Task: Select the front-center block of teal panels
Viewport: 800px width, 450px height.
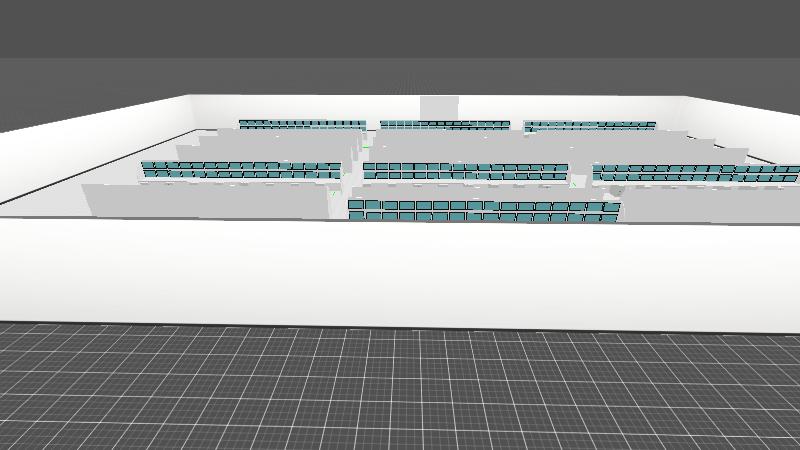Action: (x=484, y=211)
